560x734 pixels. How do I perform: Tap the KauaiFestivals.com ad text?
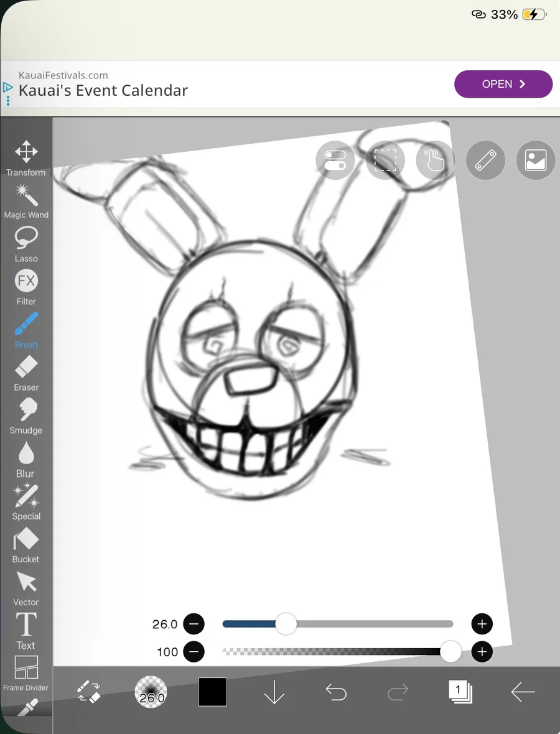click(x=63, y=75)
